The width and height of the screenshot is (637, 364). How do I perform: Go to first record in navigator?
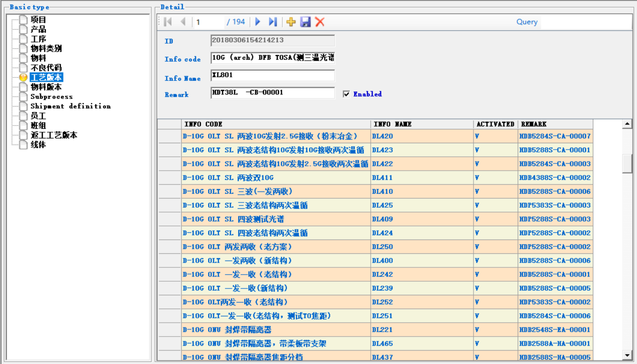coord(168,22)
